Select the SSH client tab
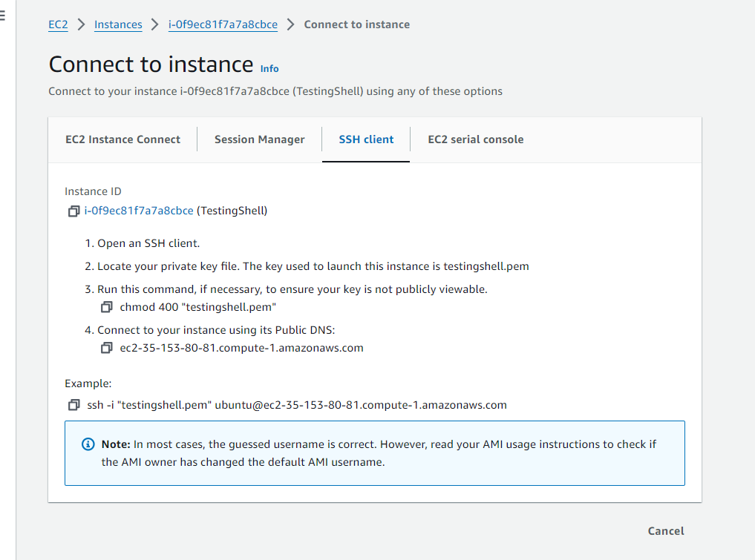 click(366, 139)
